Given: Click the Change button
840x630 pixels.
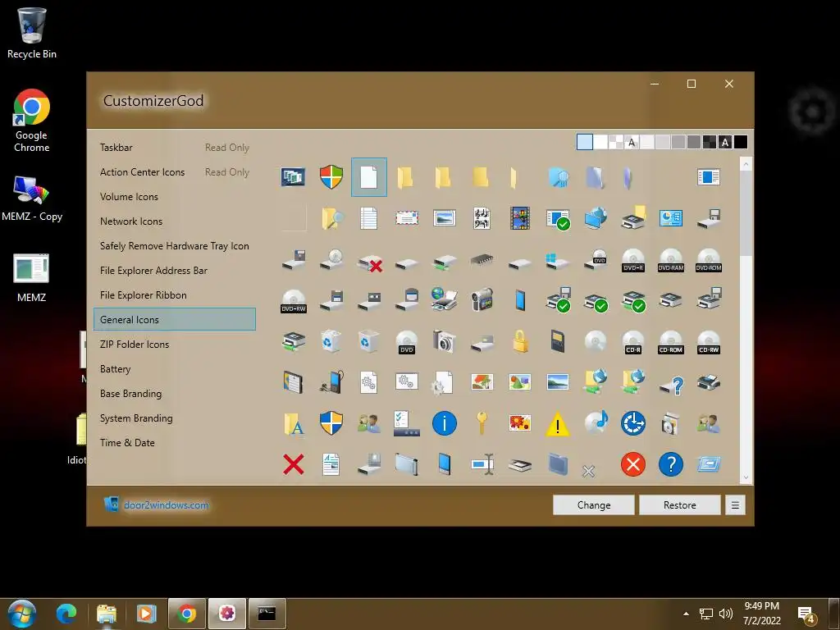Looking at the screenshot, I should [594, 505].
